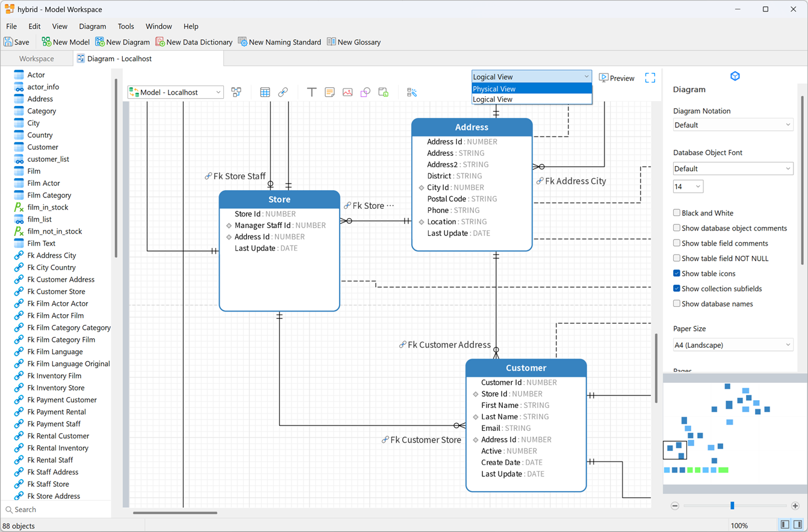Open the font size 14 dropdown
Image resolution: width=808 pixels, height=532 pixels.
688,187
